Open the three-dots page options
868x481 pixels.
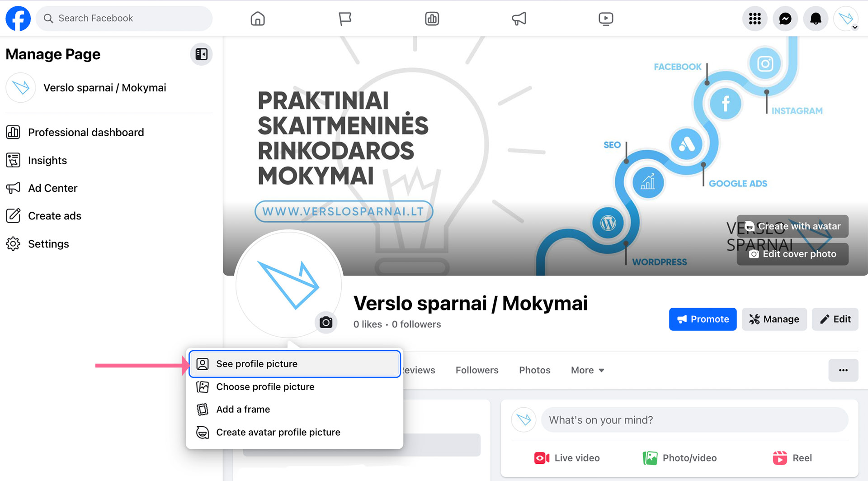click(x=843, y=370)
